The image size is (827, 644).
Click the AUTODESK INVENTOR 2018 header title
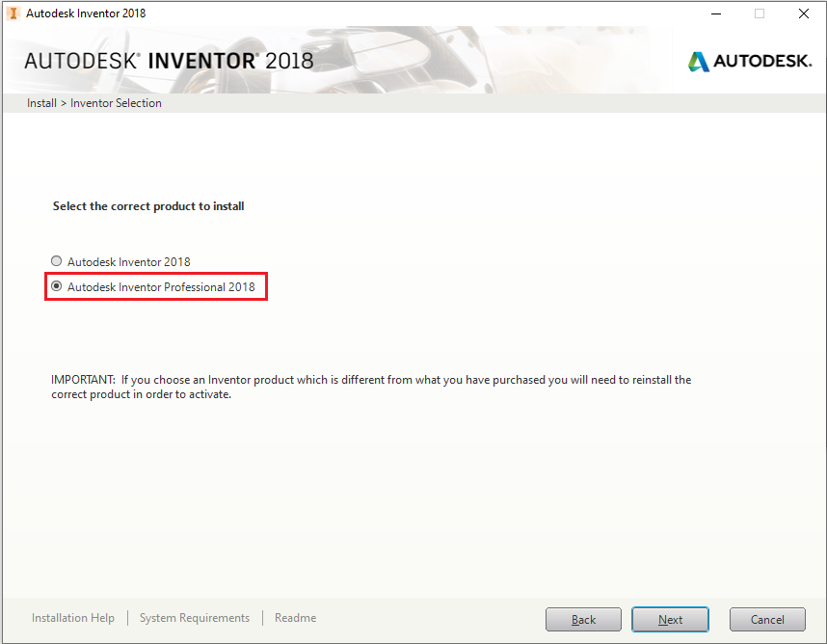169,61
